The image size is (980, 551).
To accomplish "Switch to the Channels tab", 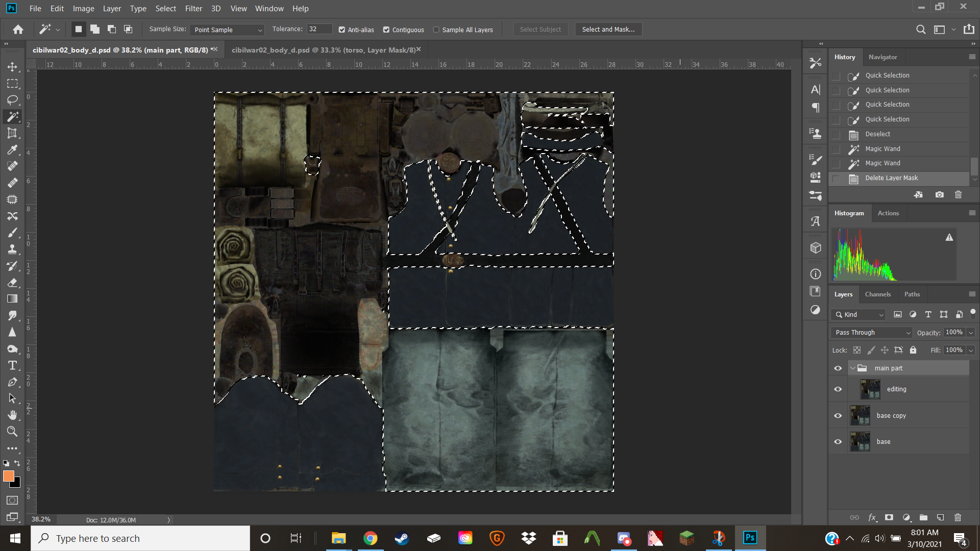I will (877, 294).
